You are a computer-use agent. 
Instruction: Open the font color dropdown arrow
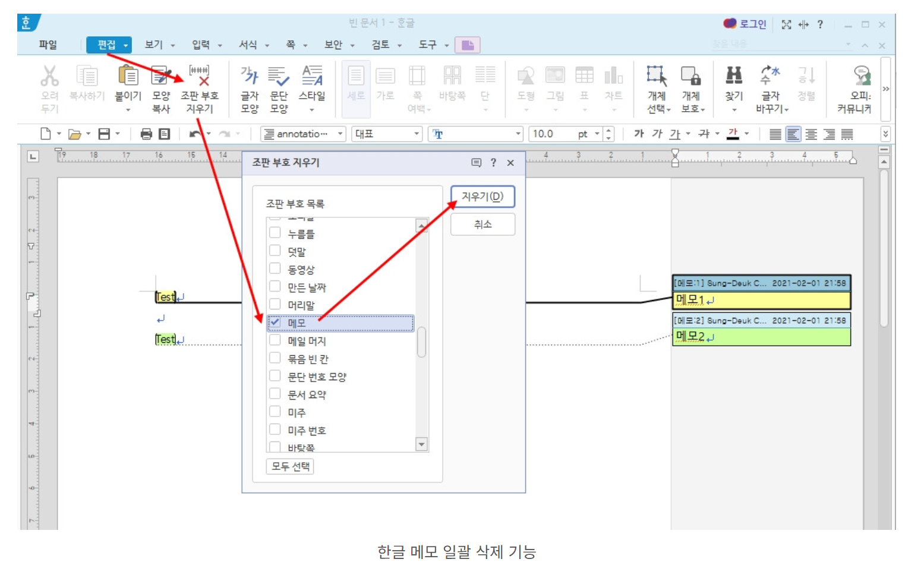click(x=746, y=134)
